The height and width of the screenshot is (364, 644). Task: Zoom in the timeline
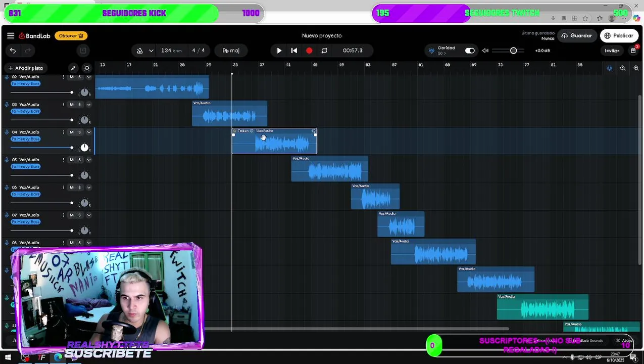[x=636, y=68]
